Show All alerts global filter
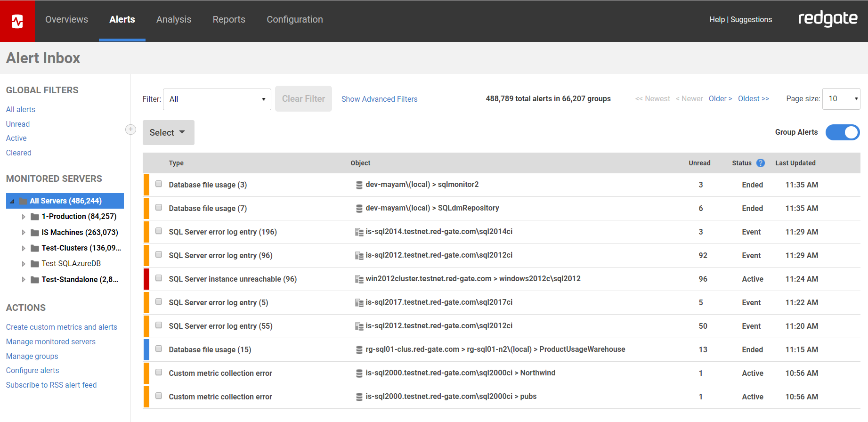868x422 pixels. [21, 110]
